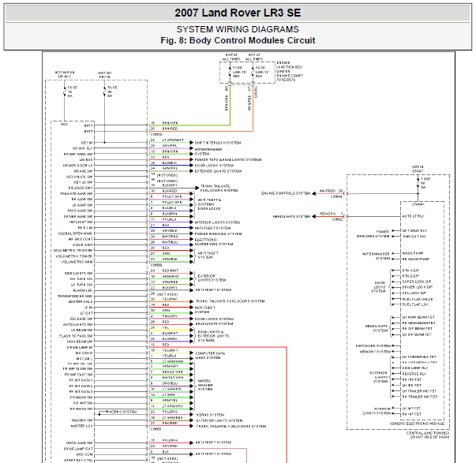This screenshot has height=463, width=476.
Task: Click the 'HOOD AJAR SW' input label
Action: (80, 443)
